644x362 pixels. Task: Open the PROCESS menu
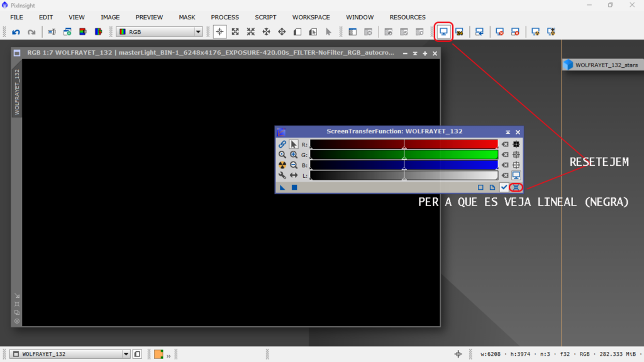[x=225, y=17]
